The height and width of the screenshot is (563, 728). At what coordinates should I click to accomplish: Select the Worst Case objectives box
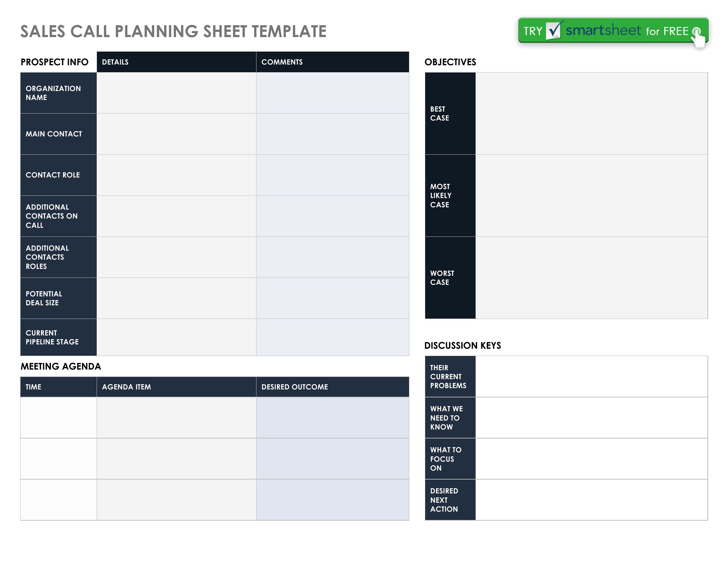click(591, 278)
